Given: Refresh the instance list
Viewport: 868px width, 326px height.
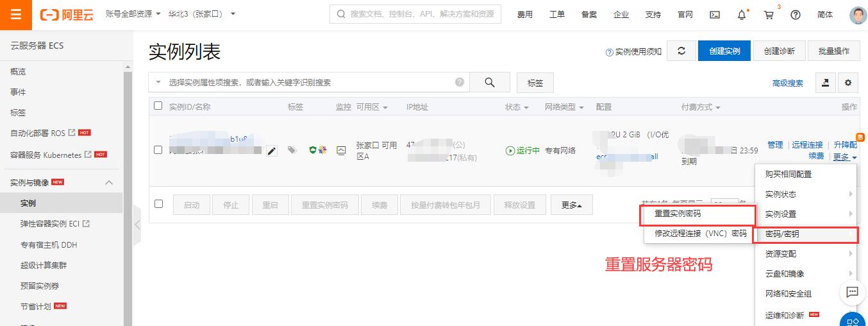Looking at the screenshot, I should (x=681, y=51).
